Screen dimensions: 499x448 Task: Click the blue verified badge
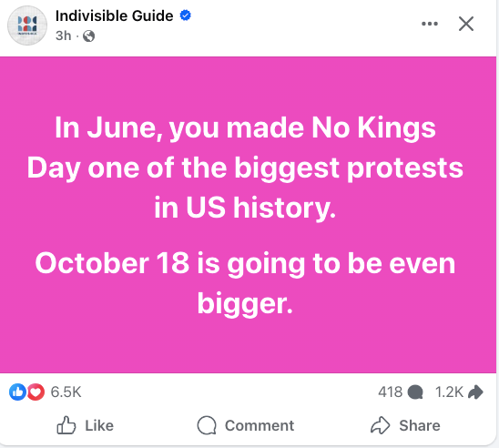(186, 15)
